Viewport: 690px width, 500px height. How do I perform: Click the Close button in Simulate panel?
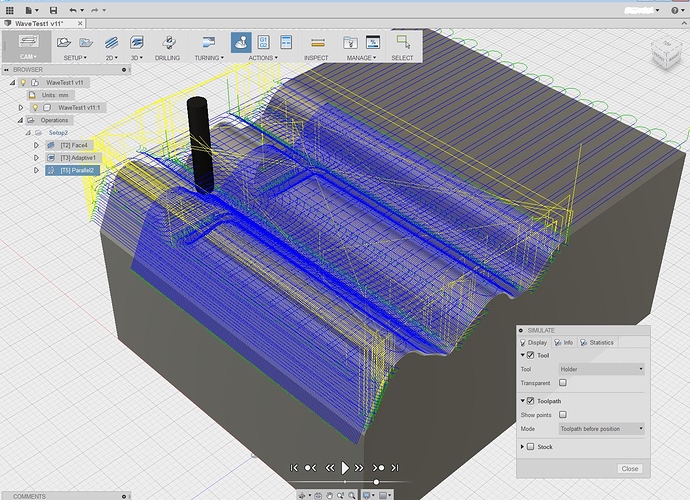pos(630,469)
